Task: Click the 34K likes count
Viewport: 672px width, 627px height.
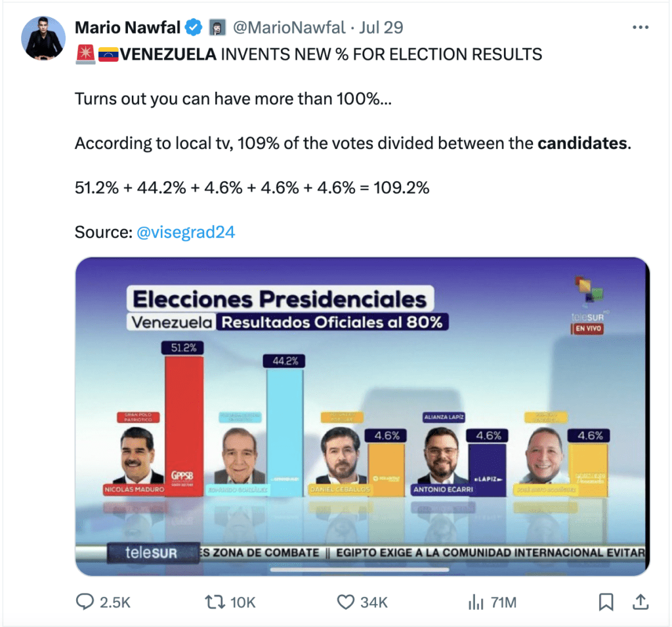Action: pos(374,602)
